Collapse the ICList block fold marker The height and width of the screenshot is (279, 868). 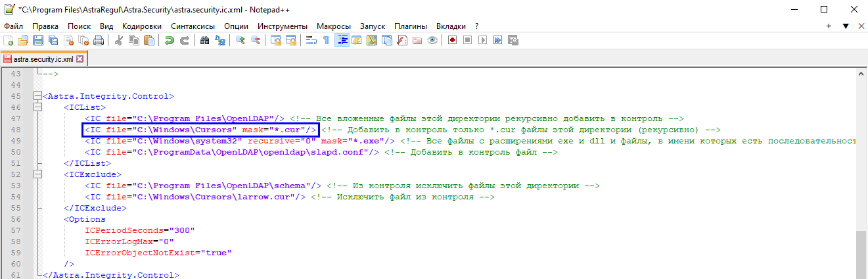(x=37, y=107)
